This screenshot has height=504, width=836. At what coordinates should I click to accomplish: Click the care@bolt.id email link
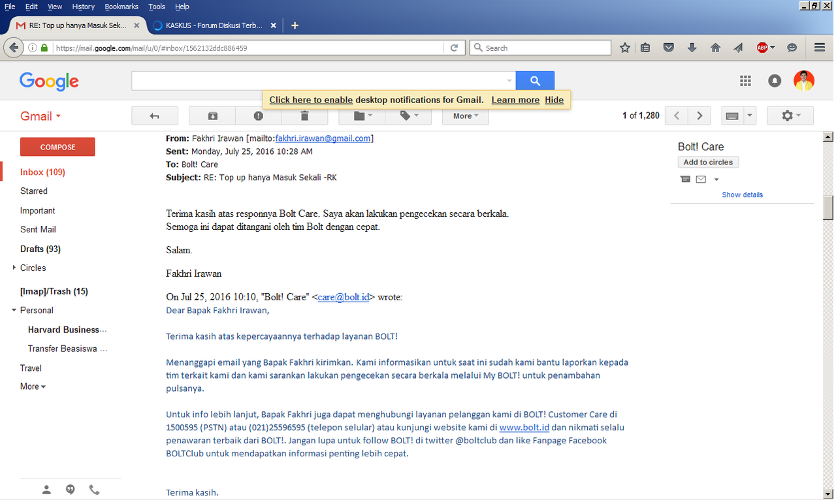[344, 297]
